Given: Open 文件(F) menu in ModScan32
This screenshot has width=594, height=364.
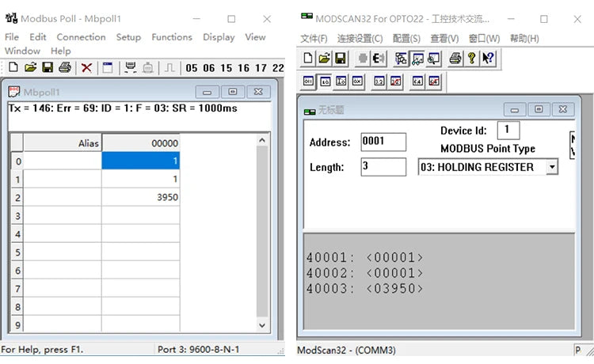Looking at the screenshot, I should click(x=314, y=39).
